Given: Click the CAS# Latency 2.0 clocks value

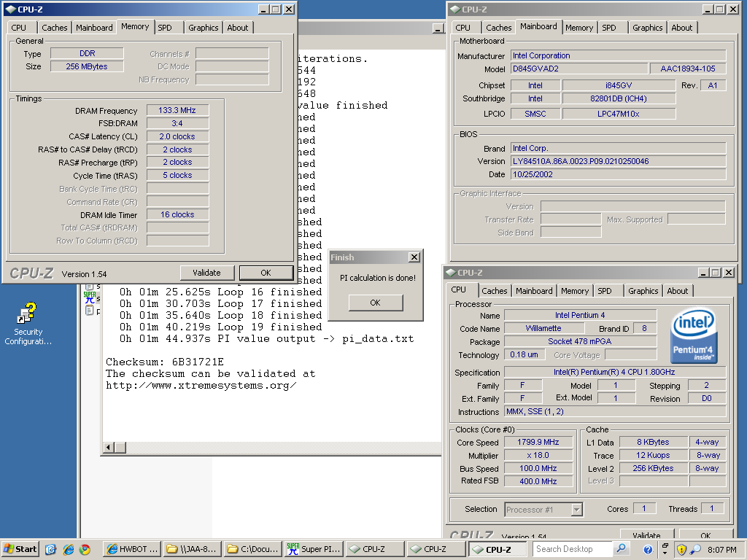Looking at the screenshot, I should pos(178,136).
